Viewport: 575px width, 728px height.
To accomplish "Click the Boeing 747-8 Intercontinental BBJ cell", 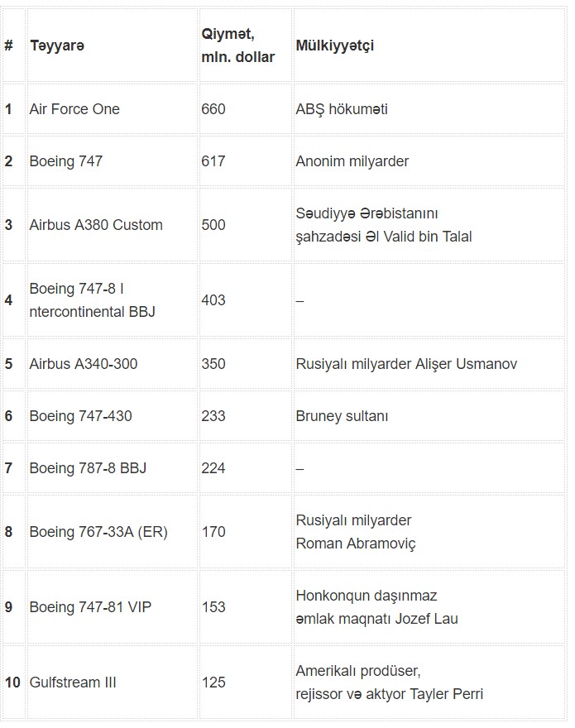I will coord(92,300).
